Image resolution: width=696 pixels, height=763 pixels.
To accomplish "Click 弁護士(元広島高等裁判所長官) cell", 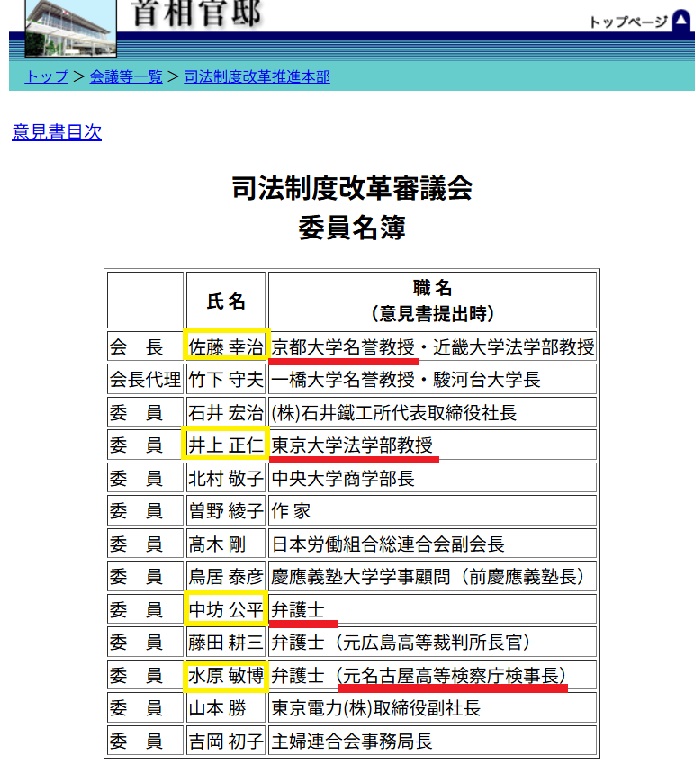I will click(x=432, y=642).
